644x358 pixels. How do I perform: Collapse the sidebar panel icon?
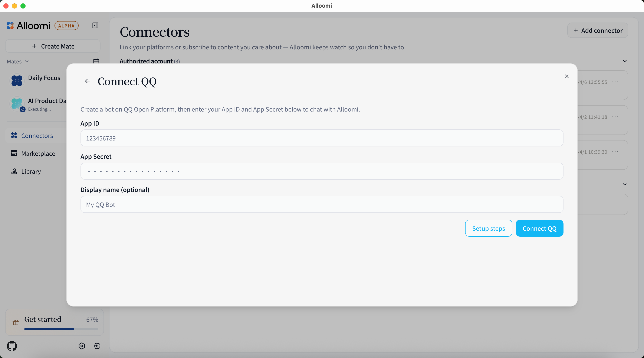coord(95,26)
